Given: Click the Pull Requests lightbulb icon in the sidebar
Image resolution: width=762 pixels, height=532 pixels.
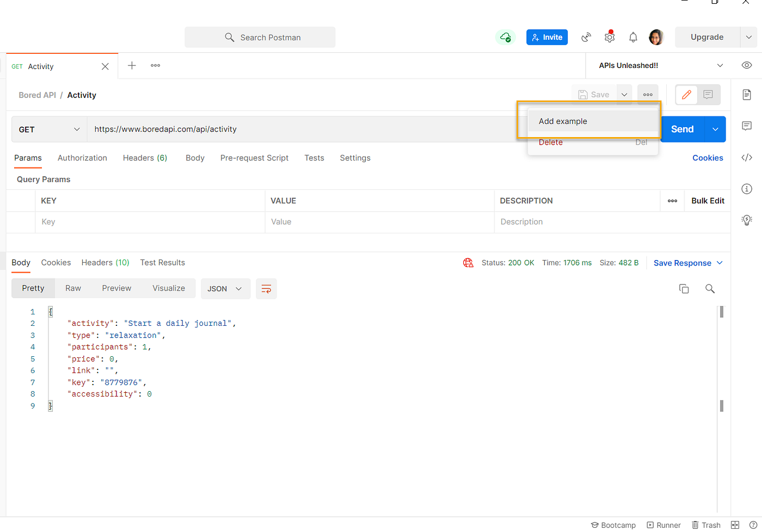Looking at the screenshot, I should [x=746, y=220].
